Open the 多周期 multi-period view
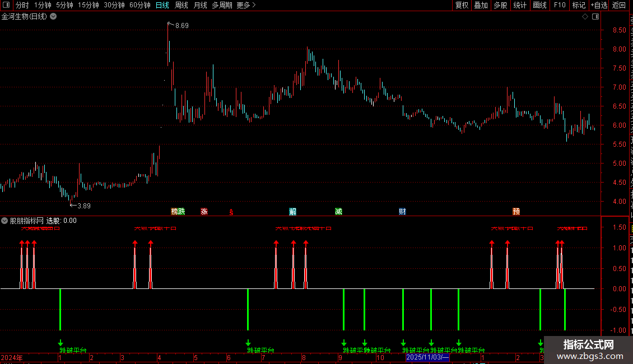This screenshot has width=633, height=364. tap(222, 5)
